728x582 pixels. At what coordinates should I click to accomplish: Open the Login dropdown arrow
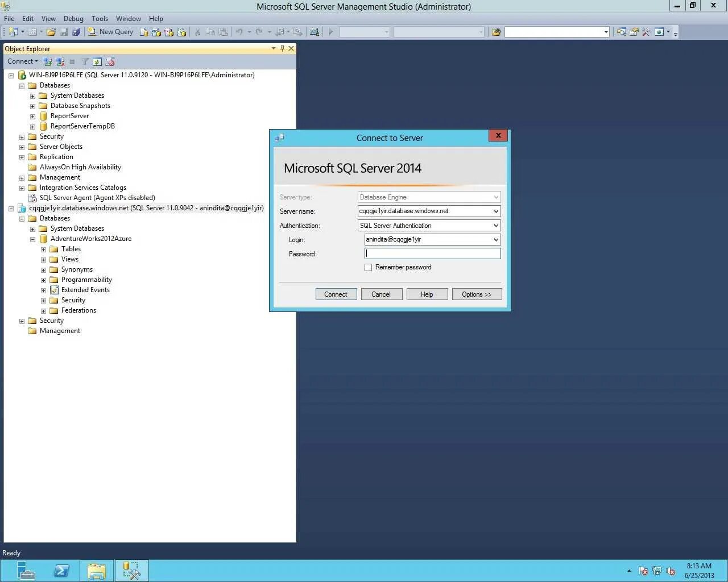[496, 240]
